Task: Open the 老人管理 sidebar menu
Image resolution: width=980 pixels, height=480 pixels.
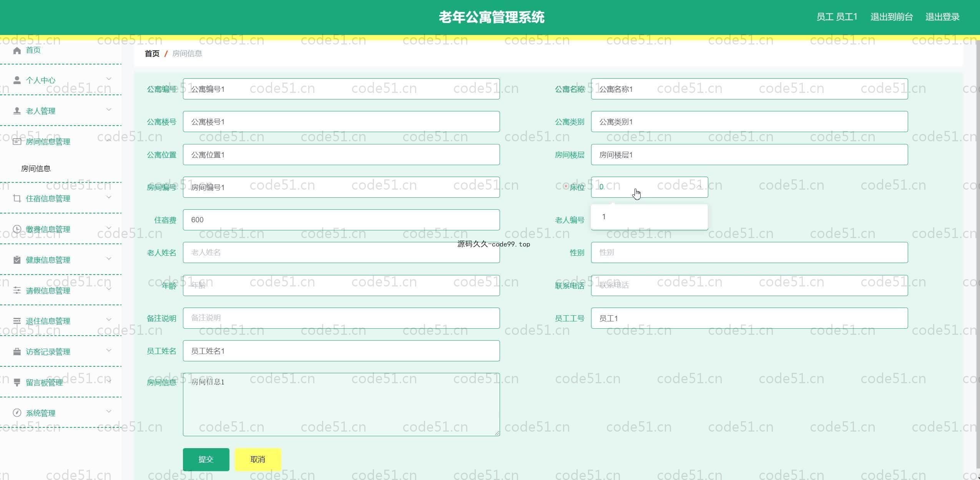Action: tap(61, 111)
